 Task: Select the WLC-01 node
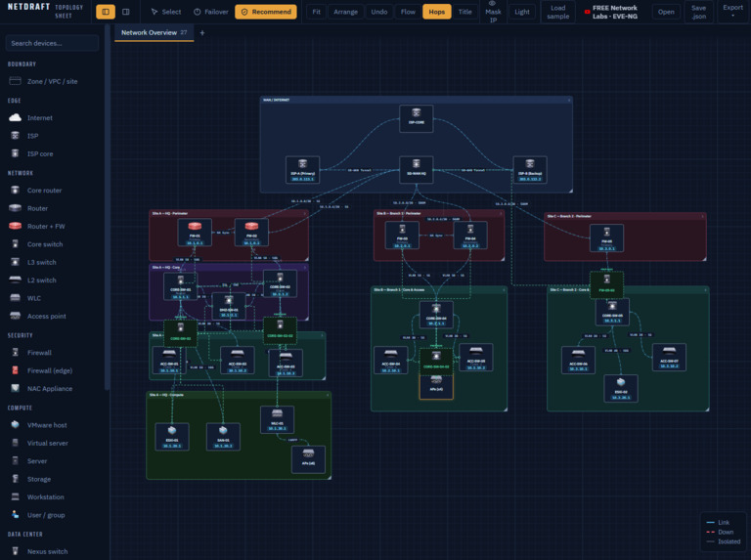coord(278,420)
